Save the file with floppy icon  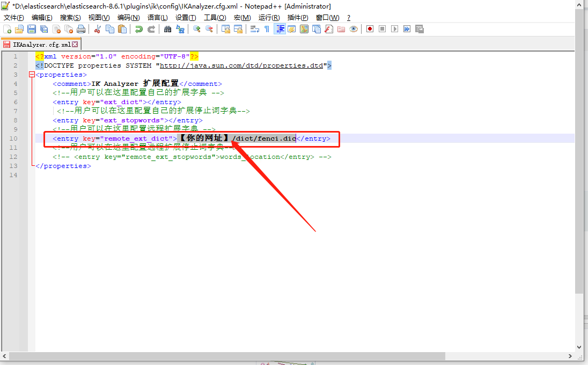(32, 30)
